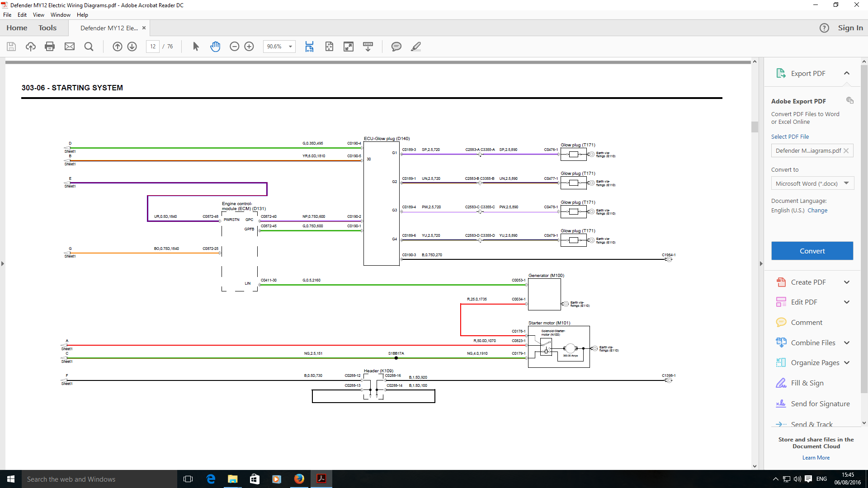Open the Read mode toolbar icon
This screenshot has height=488, width=868.
[368, 47]
